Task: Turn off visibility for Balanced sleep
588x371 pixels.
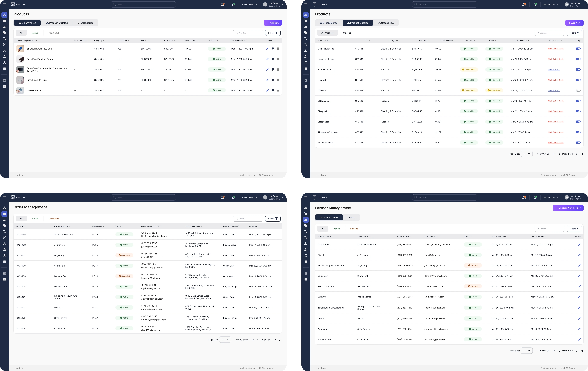Action: click(x=578, y=143)
